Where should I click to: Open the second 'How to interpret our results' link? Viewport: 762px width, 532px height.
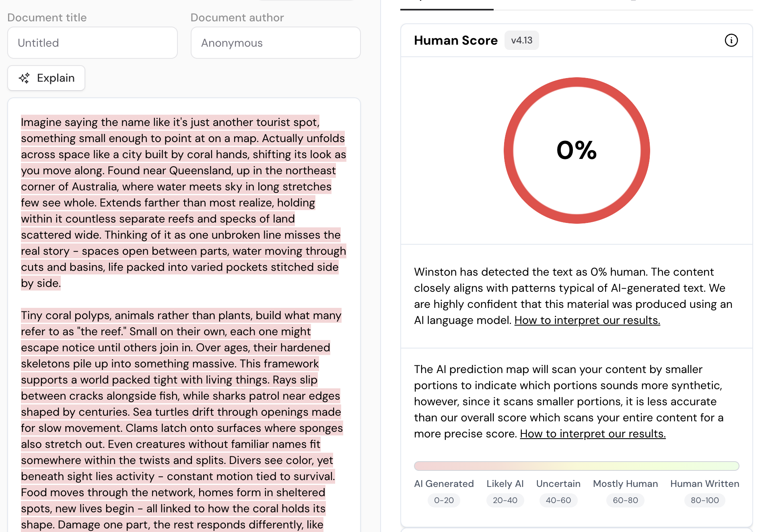[593, 434]
